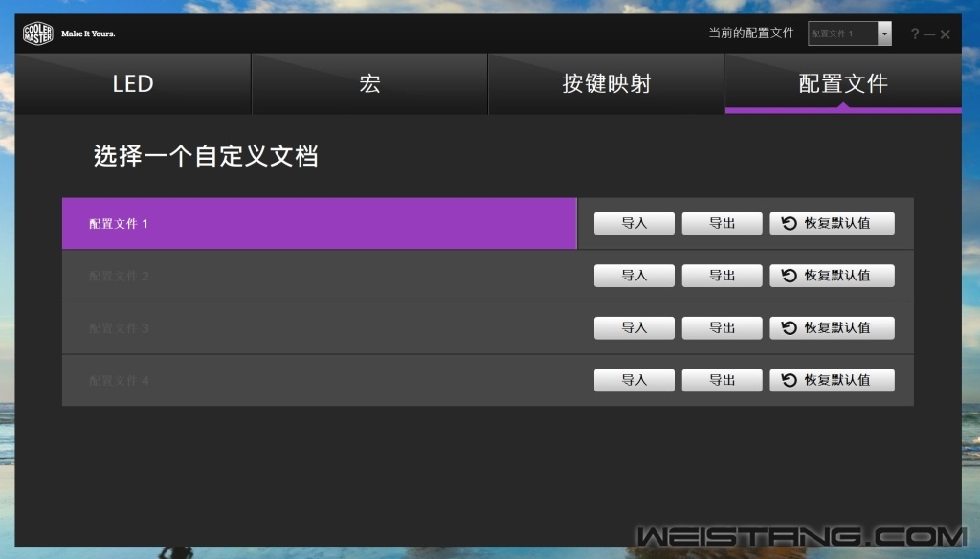This screenshot has height=559, width=980.
Task: Click 导入 for 配置文件 1
Action: coord(634,224)
